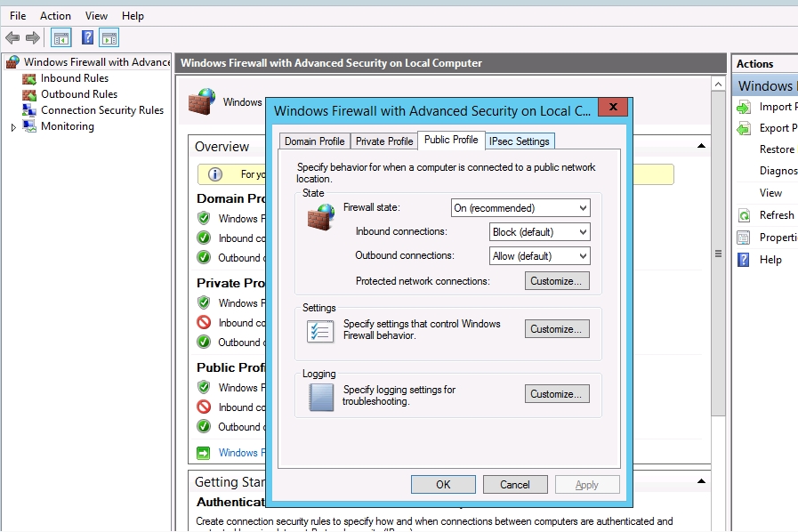Open Connection Security Rules in tree

[x=101, y=110]
